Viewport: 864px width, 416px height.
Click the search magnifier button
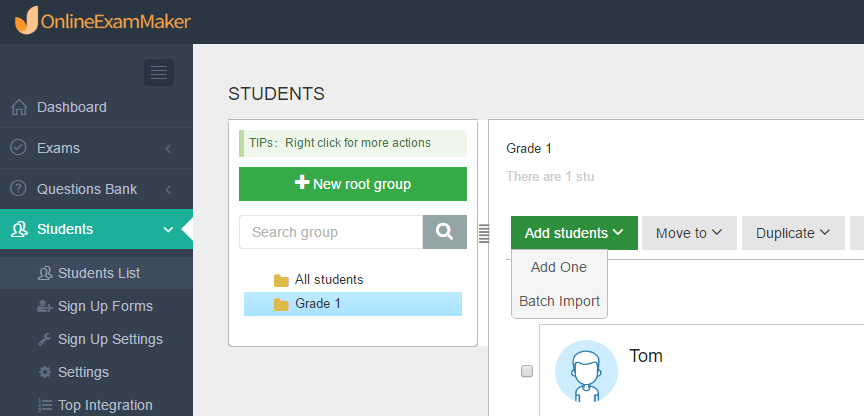pos(445,232)
